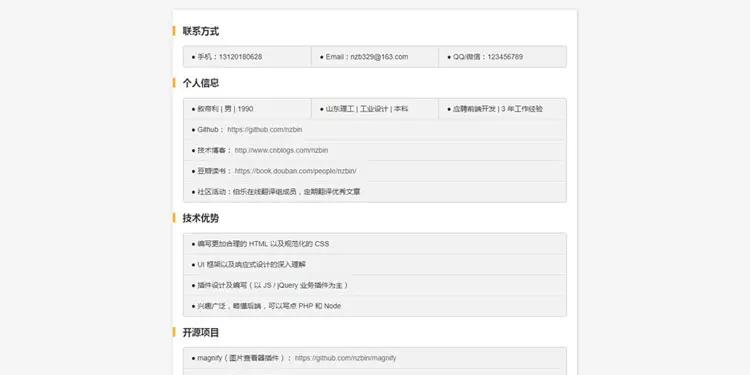The height and width of the screenshot is (375, 750).
Task: Click the 技术优势 section heading
Action: click(201, 219)
